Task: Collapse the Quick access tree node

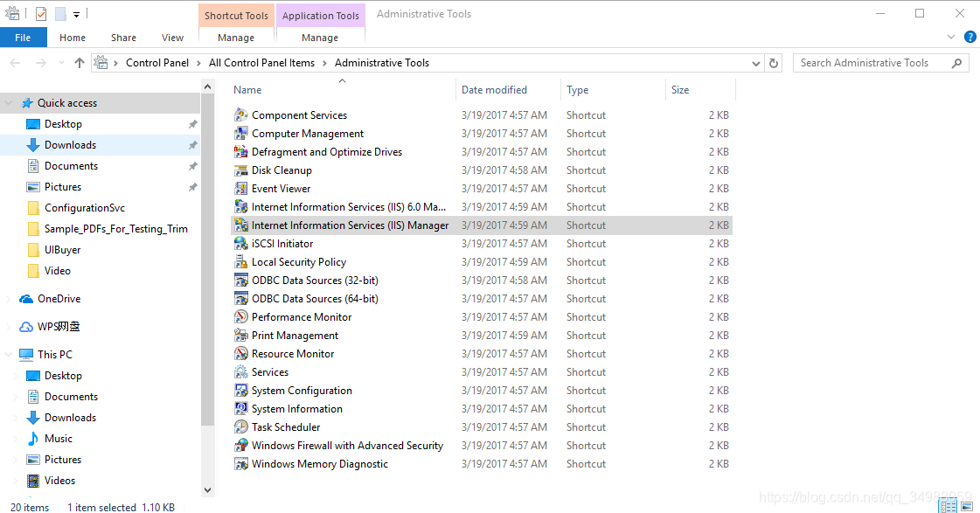Action: pos(8,103)
